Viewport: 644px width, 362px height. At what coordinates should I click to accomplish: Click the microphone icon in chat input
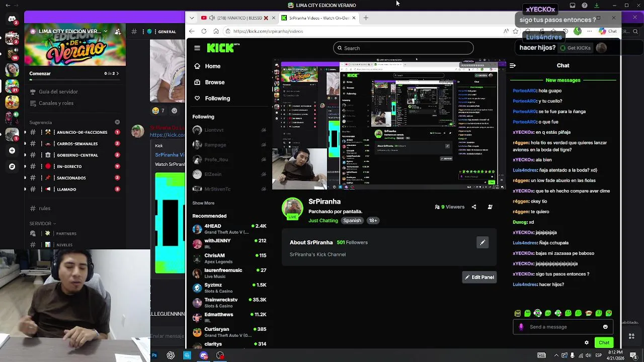coord(521,327)
